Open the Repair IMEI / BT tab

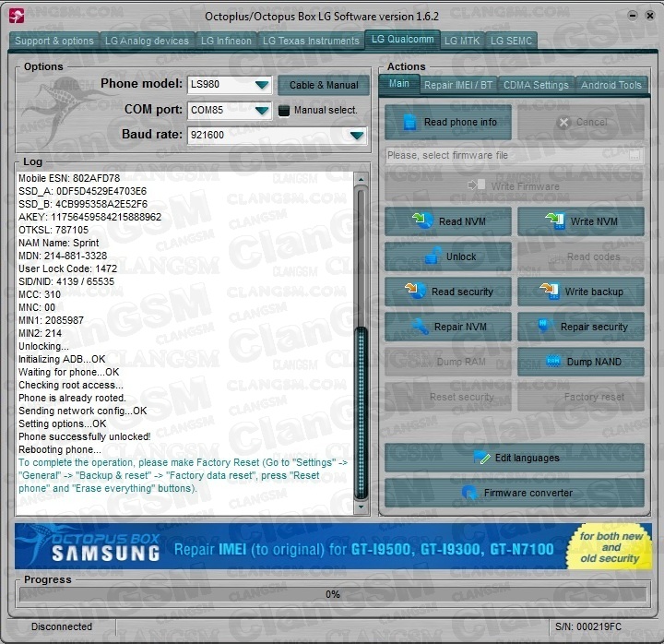[x=458, y=85]
